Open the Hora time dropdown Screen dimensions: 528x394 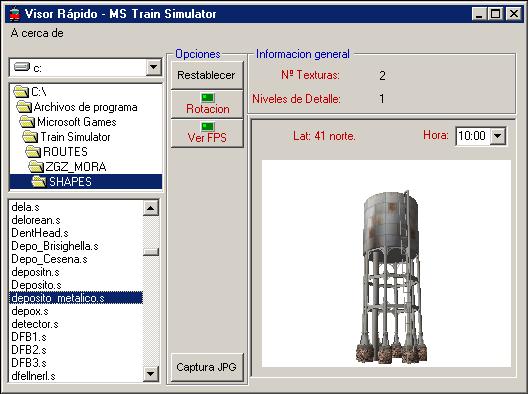pos(498,136)
